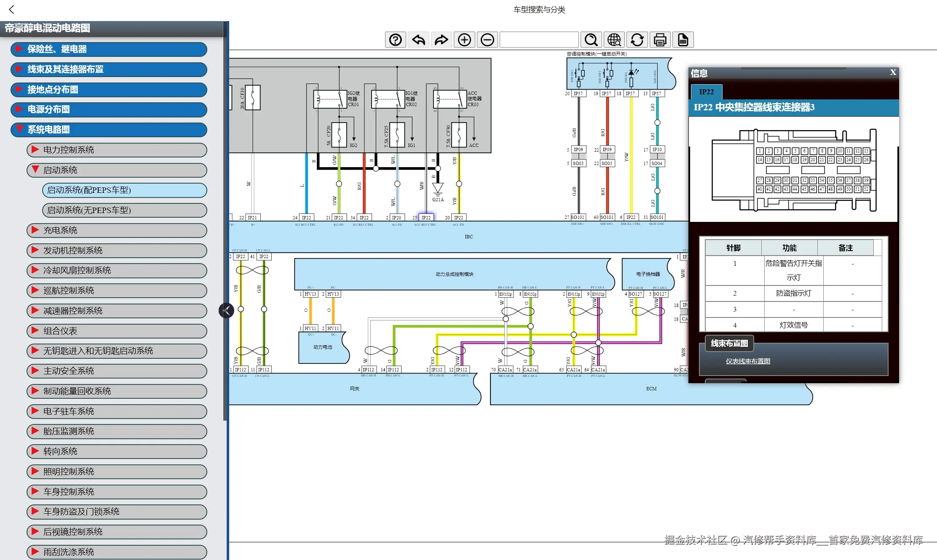Screen dimensions: 937x560
Task: Open 组合仪表 item
Action: point(117,331)
